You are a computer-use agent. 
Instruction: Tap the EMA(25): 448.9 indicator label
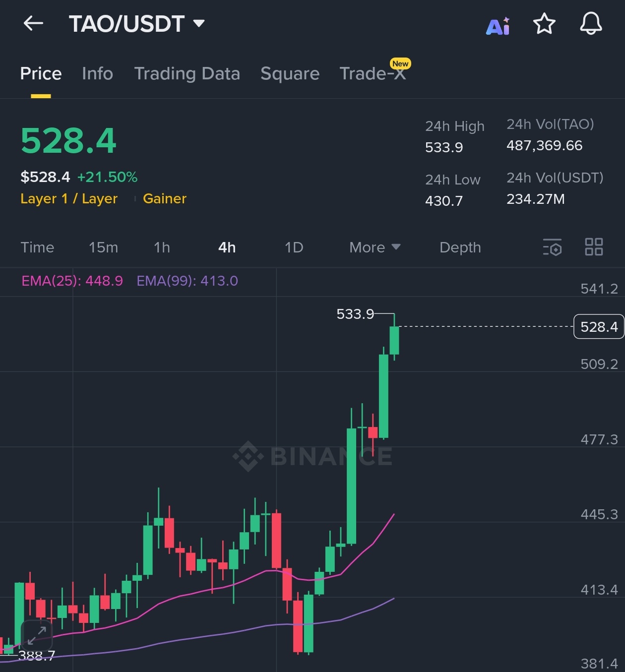(72, 281)
